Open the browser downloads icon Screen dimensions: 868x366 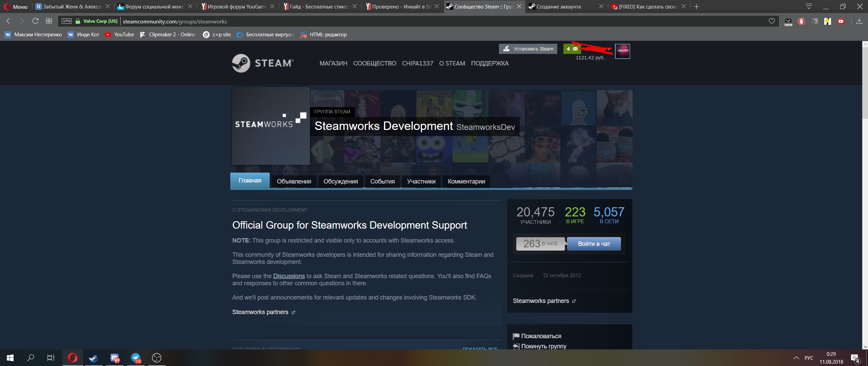[859, 21]
